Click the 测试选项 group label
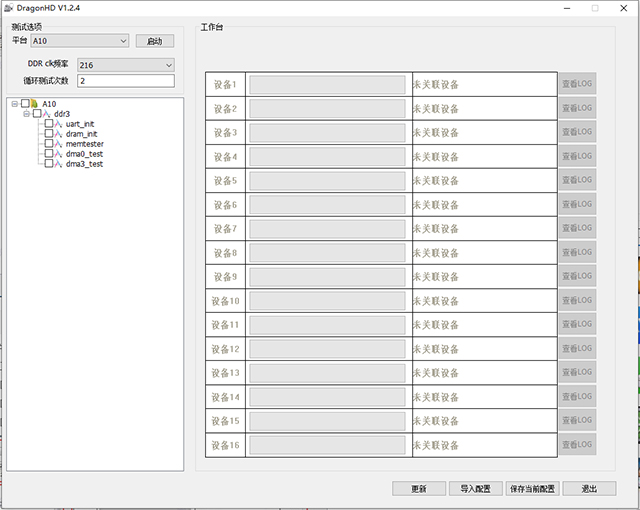The width and height of the screenshot is (640, 510). coord(27,27)
